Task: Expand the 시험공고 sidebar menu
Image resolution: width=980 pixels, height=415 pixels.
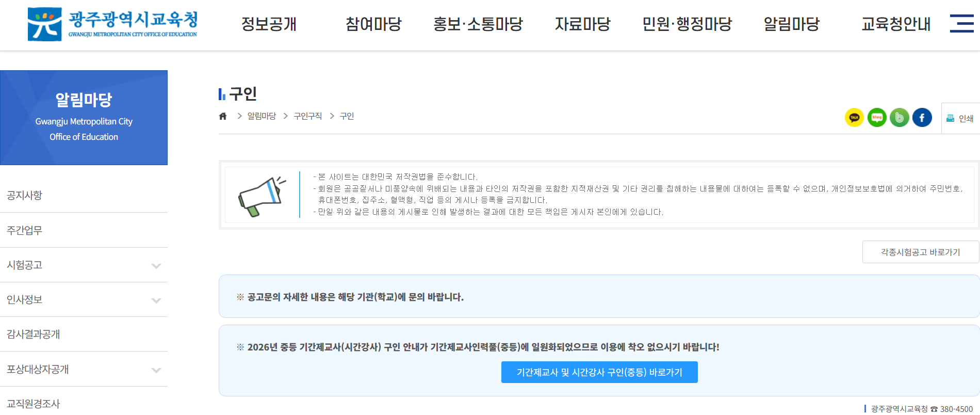Action: pos(156,266)
